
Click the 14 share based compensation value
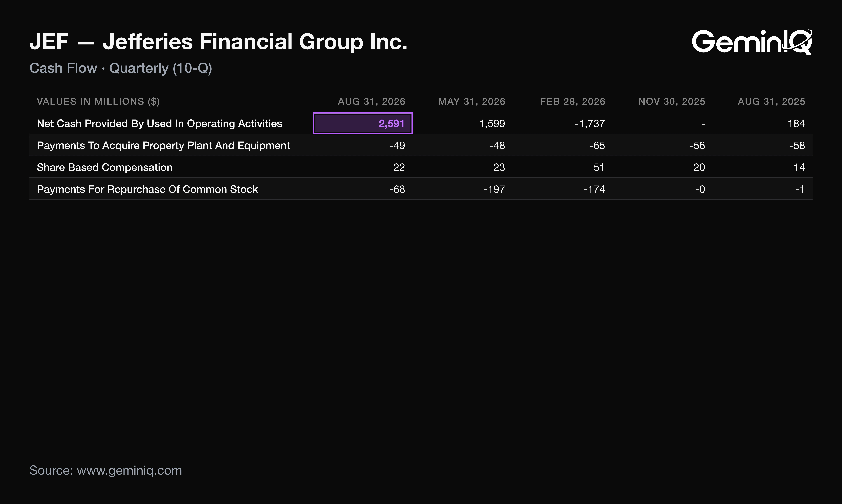point(799,167)
